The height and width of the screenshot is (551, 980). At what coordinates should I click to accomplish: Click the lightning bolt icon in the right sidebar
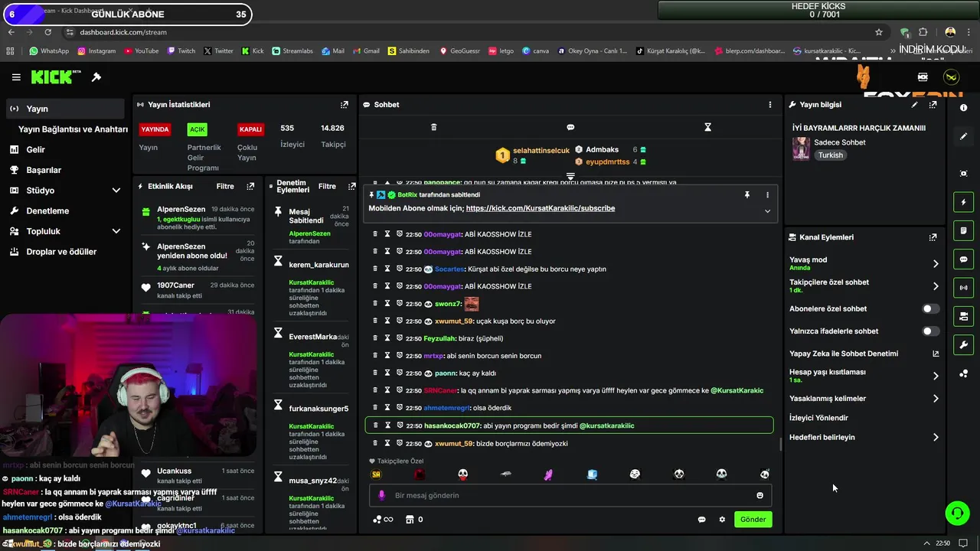[x=963, y=202]
